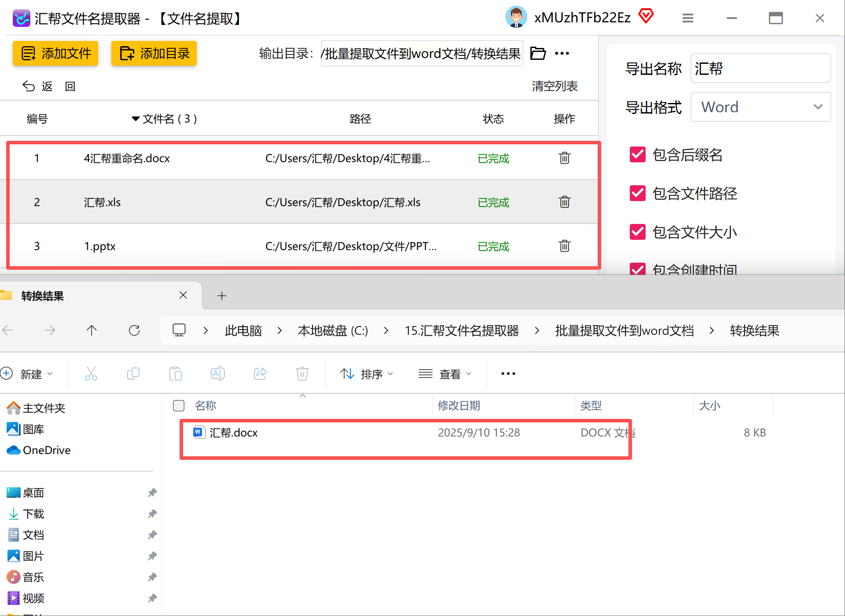Open output folder via folder icon
The width and height of the screenshot is (845, 616).
538,53
